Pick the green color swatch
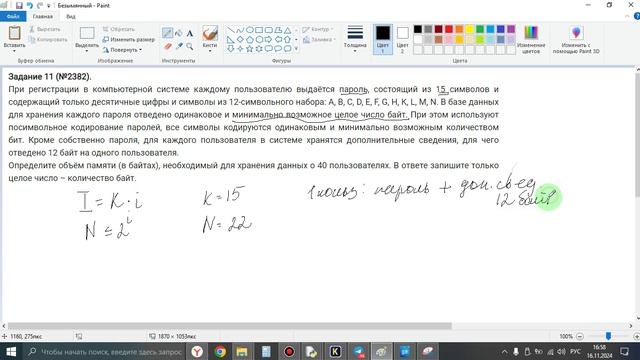Screen dimensions: 640x360 (x=480, y=29)
